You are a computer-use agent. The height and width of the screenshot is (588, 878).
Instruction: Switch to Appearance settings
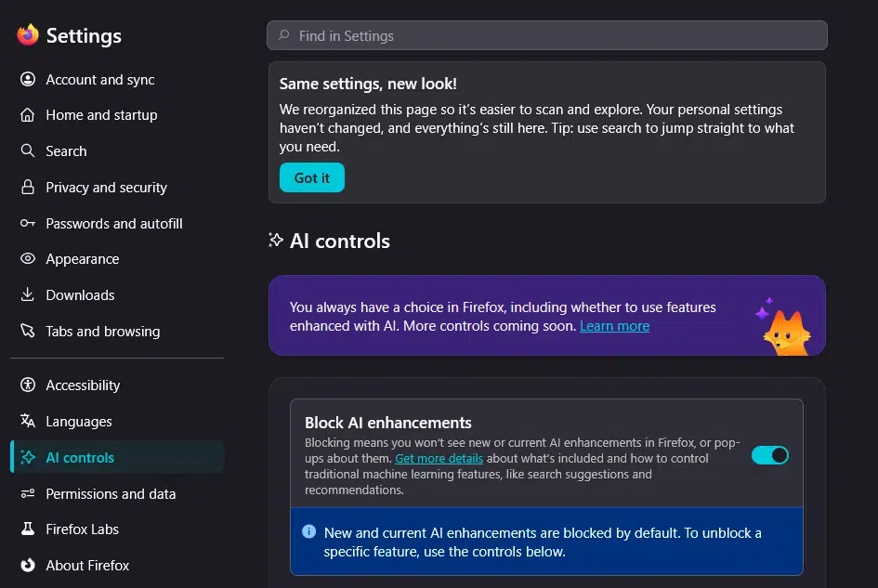pyautogui.click(x=117, y=259)
